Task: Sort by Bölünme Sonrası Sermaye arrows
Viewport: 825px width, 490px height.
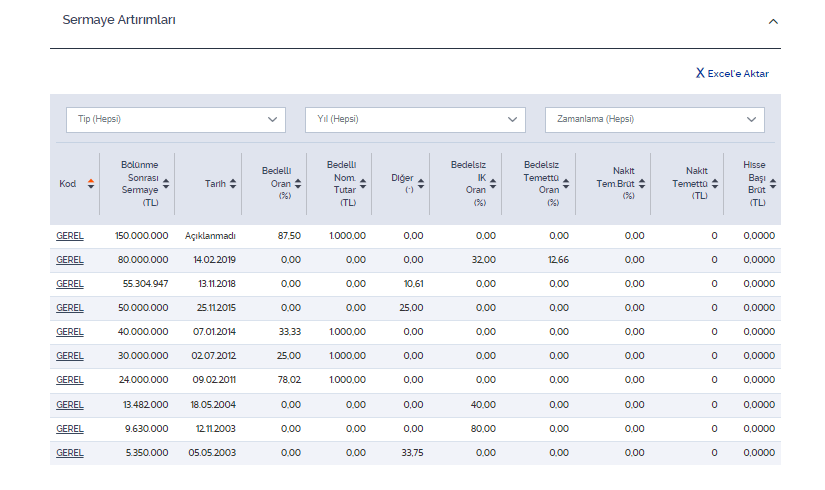Action: (166, 184)
